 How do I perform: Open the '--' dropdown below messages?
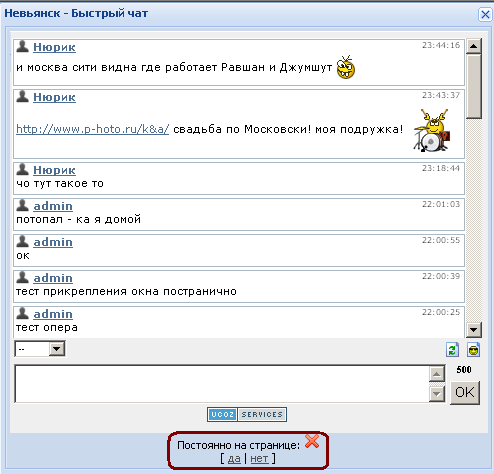click(40, 349)
